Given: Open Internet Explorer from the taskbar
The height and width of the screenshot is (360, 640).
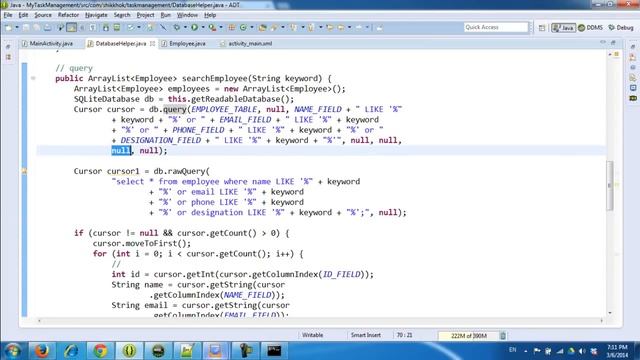Looking at the screenshot, I should pos(71,351).
